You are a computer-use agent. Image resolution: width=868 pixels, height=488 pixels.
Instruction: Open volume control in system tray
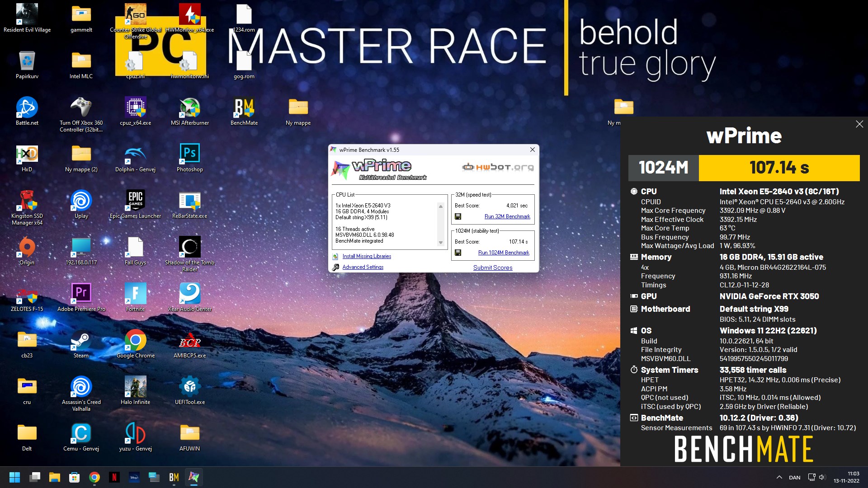[822, 477]
